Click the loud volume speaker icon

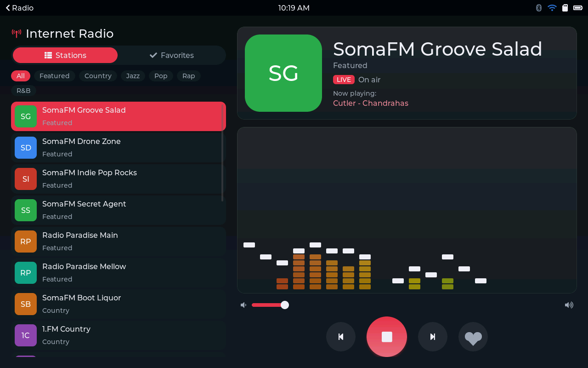point(569,305)
